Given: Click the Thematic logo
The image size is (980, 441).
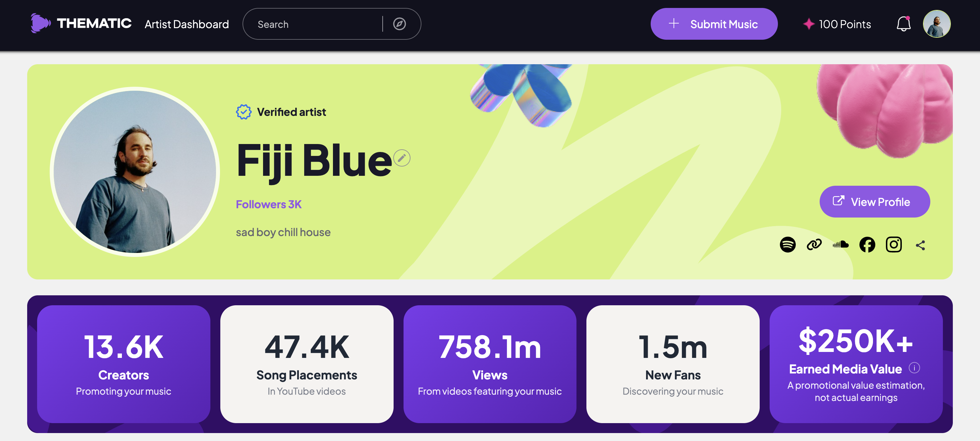Looking at the screenshot, I should [81, 24].
